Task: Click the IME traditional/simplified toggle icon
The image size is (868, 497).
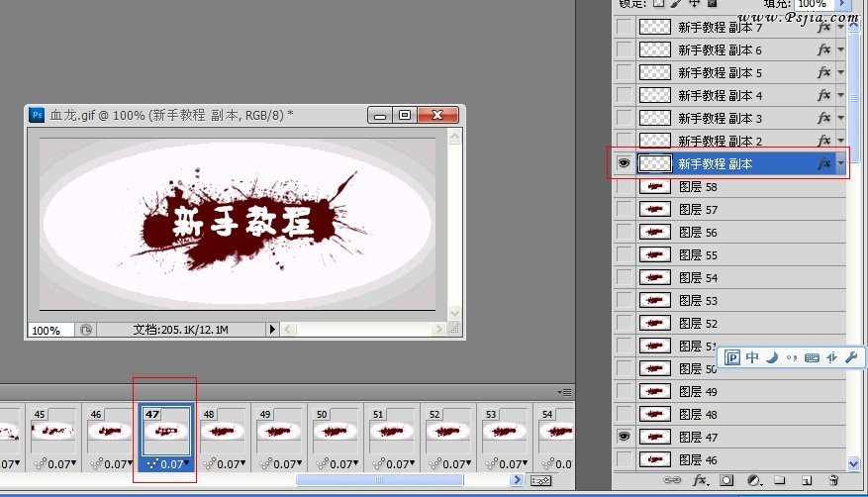Action: [x=831, y=357]
